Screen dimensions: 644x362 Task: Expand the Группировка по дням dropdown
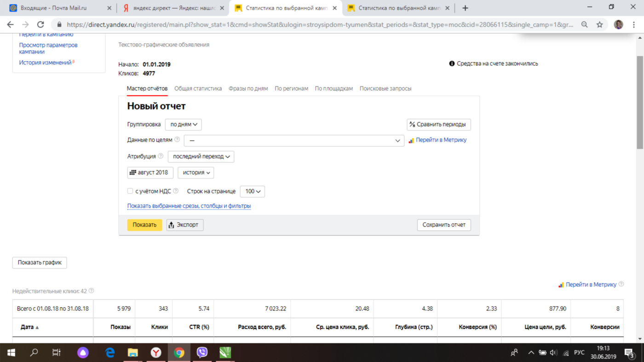[183, 124]
